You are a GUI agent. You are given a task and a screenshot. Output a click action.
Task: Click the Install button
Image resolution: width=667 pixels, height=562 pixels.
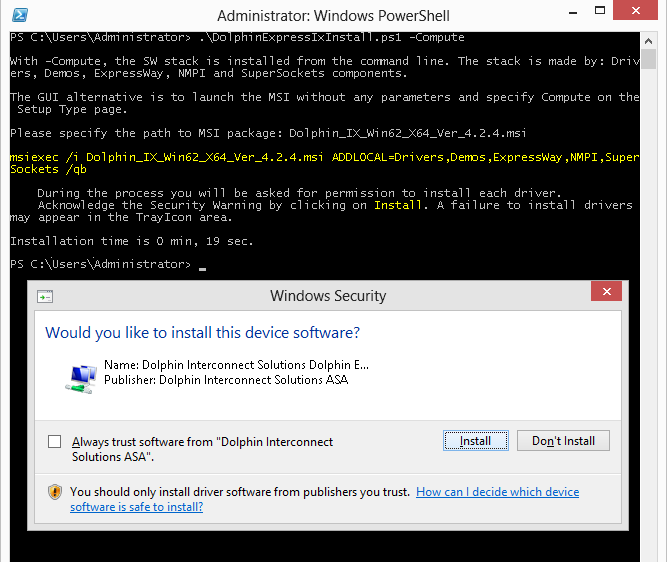pos(476,441)
